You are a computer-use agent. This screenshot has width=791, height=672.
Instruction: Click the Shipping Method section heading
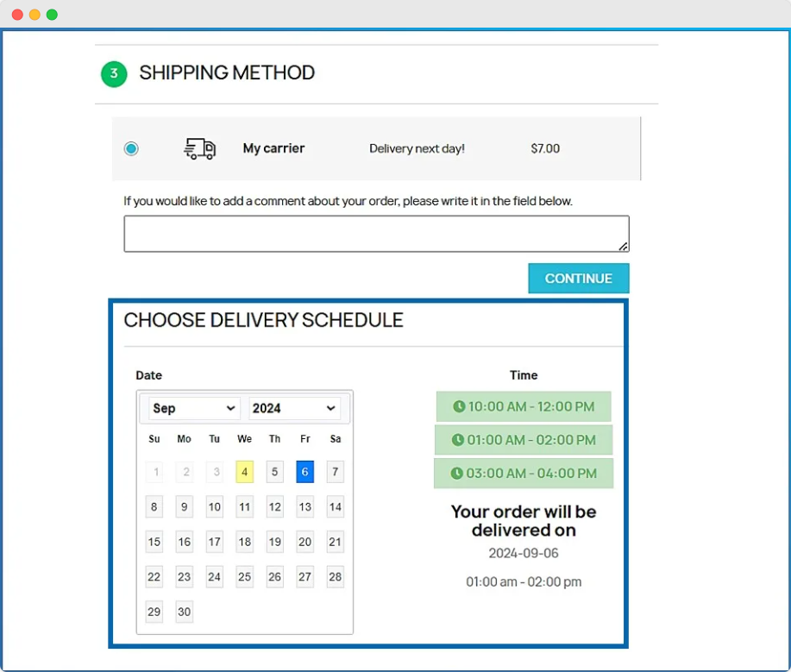coord(227,73)
